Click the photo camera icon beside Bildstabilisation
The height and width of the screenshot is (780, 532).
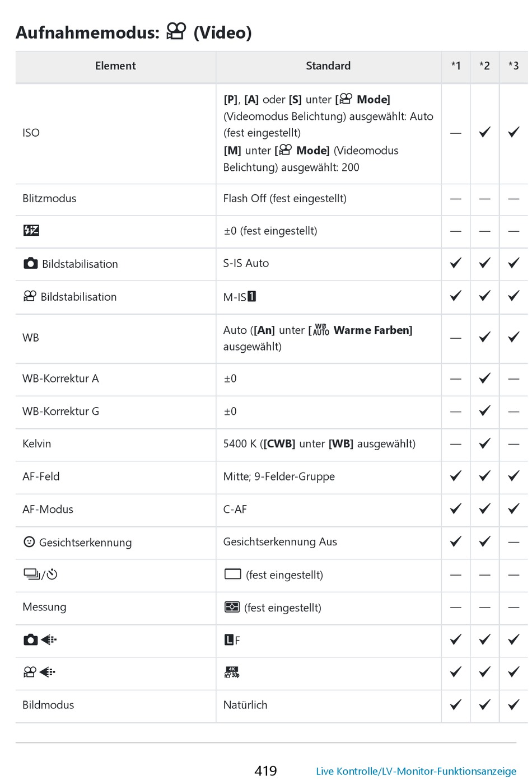point(31,263)
